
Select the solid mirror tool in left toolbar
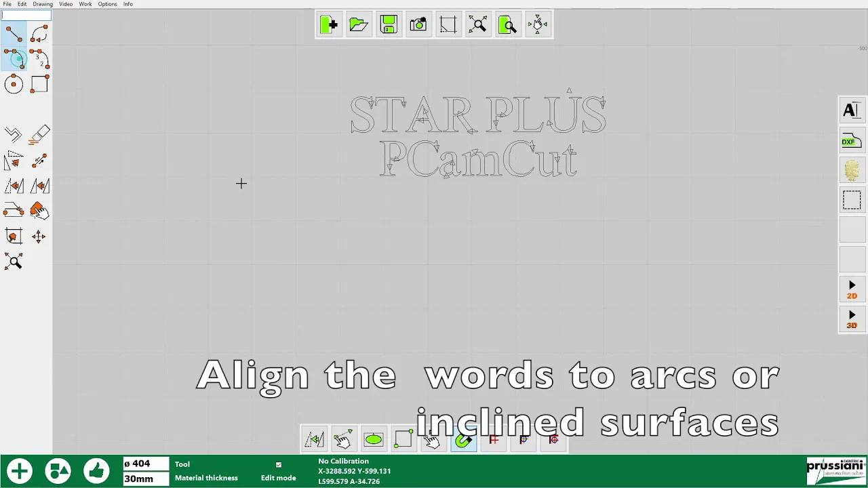(x=39, y=186)
